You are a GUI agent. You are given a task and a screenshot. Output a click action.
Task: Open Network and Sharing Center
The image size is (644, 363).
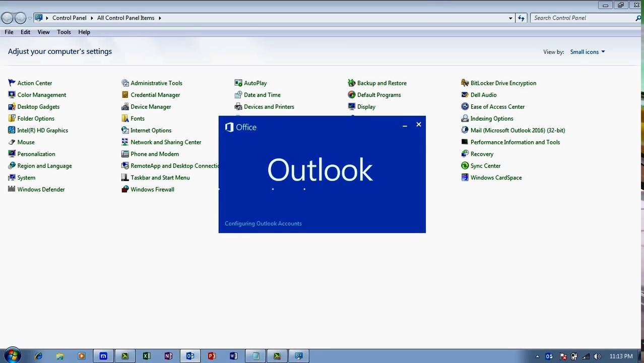coord(161,142)
